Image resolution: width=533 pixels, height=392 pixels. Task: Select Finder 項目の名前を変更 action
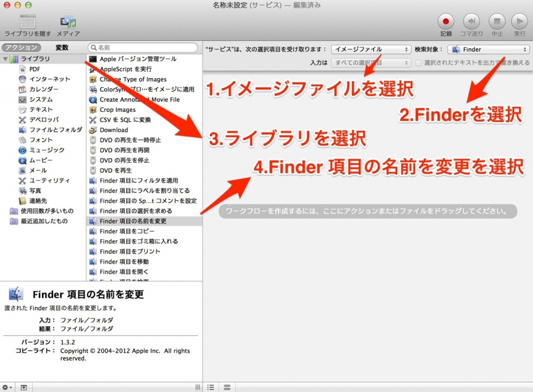(145, 221)
